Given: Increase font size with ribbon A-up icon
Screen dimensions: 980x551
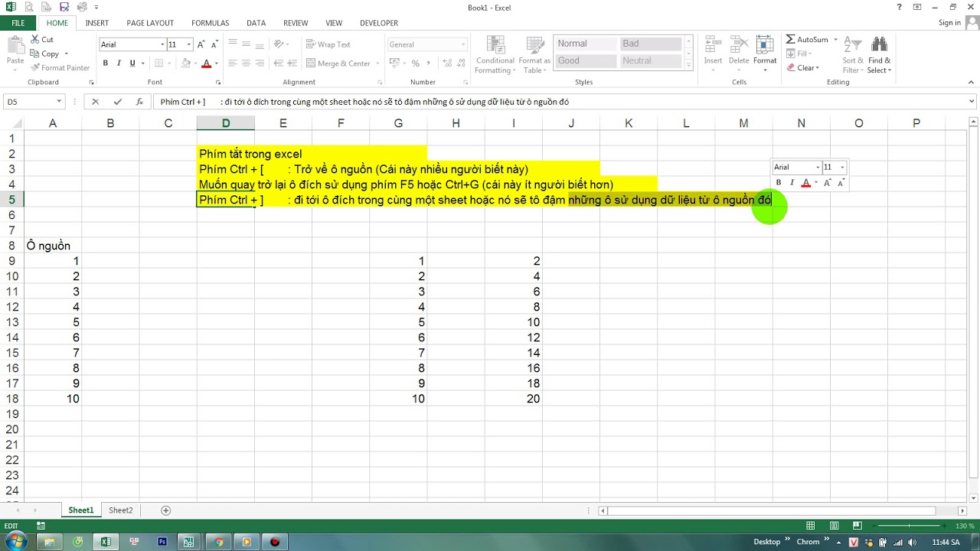Looking at the screenshot, I should point(201,44).
